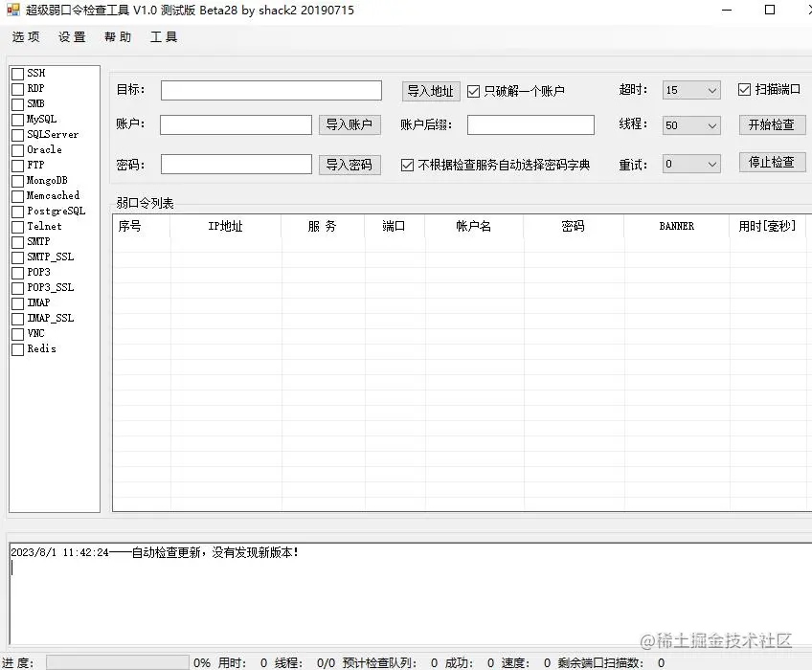The width and height of the screenshot is (812, 670).
Task: Maximize the application window
Action: point(770,10)
